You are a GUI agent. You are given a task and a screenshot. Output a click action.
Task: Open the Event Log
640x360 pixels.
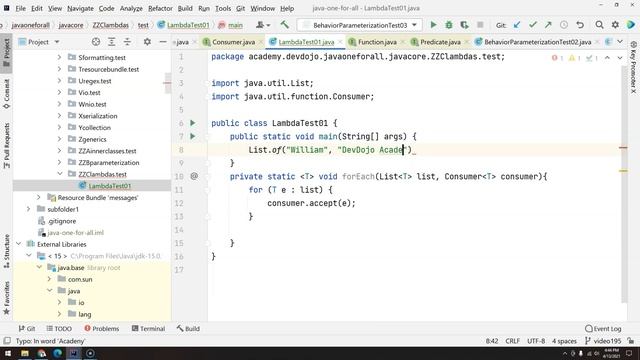coord(603,329)
